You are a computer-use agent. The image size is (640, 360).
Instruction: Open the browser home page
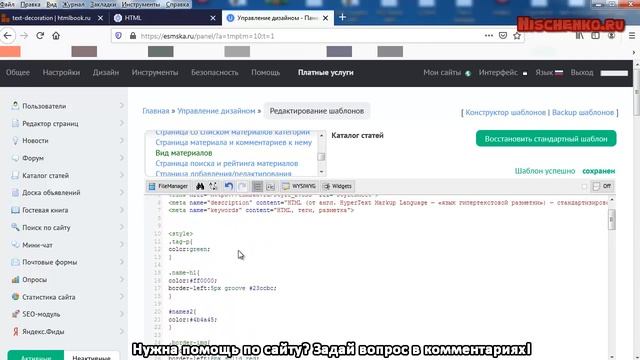[x=56, y=36]
